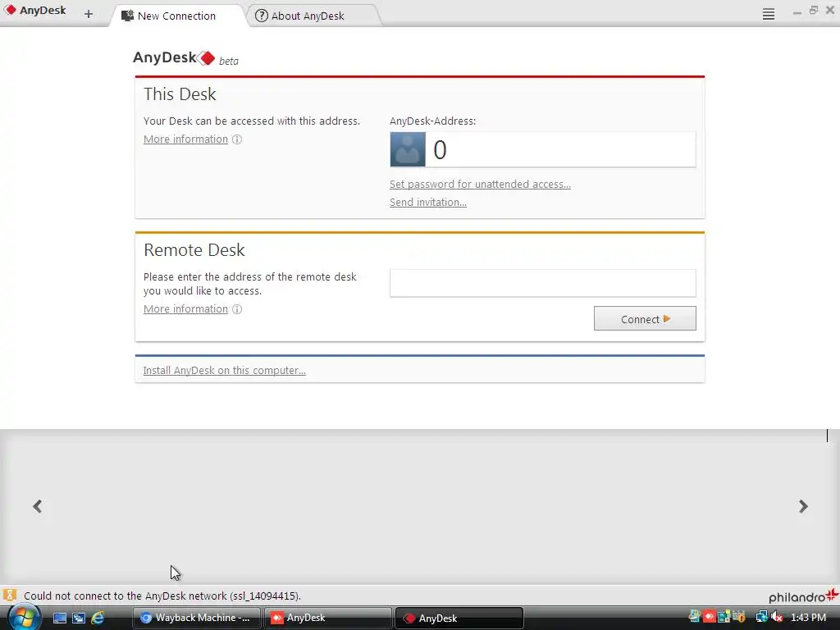This screenshot has height=630, width=840.
Task: Open More information link under Remote Desk
Action: [x=186, y=309]
